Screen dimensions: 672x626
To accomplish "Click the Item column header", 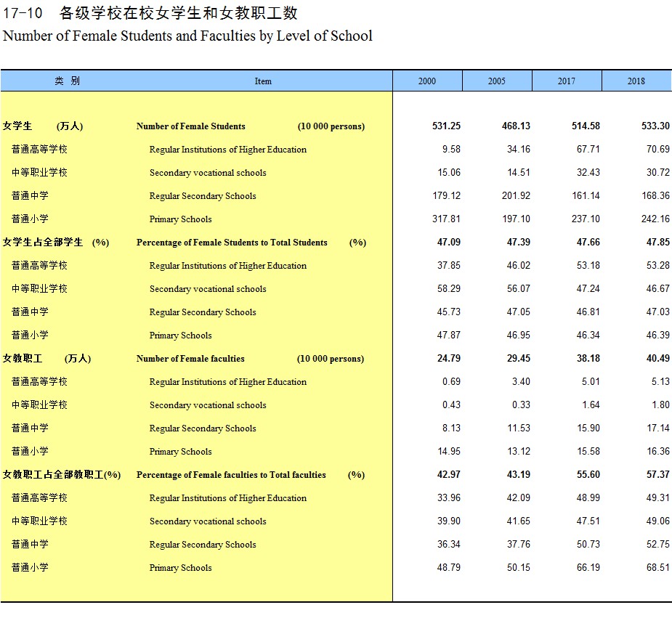I will tap(263, 81).
